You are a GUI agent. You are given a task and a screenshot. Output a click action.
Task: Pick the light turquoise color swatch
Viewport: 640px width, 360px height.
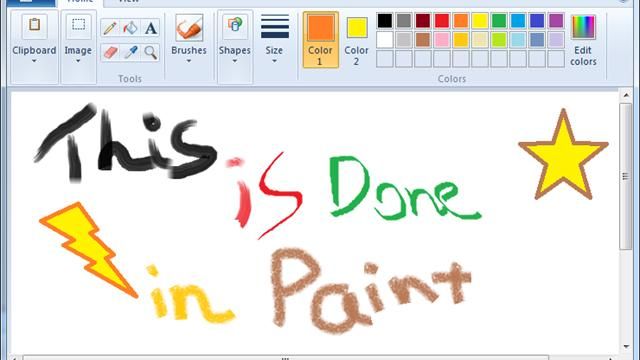[518, 40]
